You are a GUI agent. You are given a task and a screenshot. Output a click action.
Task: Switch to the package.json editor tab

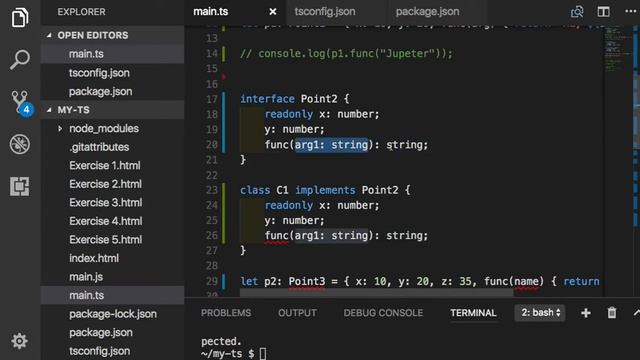427,11
